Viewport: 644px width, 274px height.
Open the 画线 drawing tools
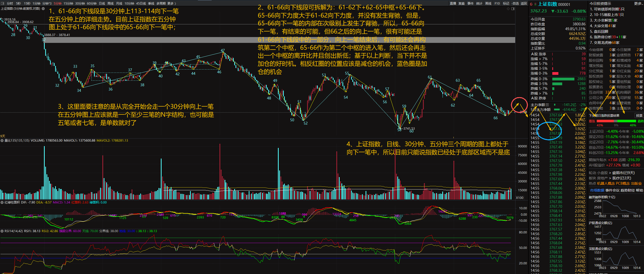click(488, 4)
